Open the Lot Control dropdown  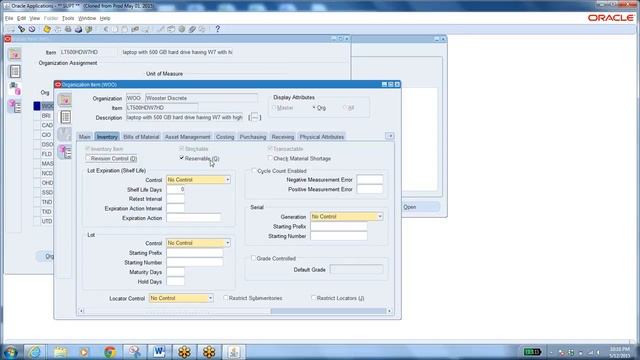tap(227, 243)
